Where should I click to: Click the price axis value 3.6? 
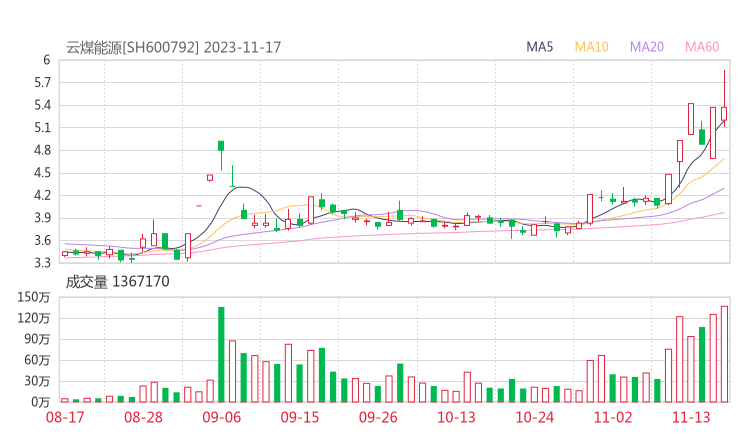point(42,240)
